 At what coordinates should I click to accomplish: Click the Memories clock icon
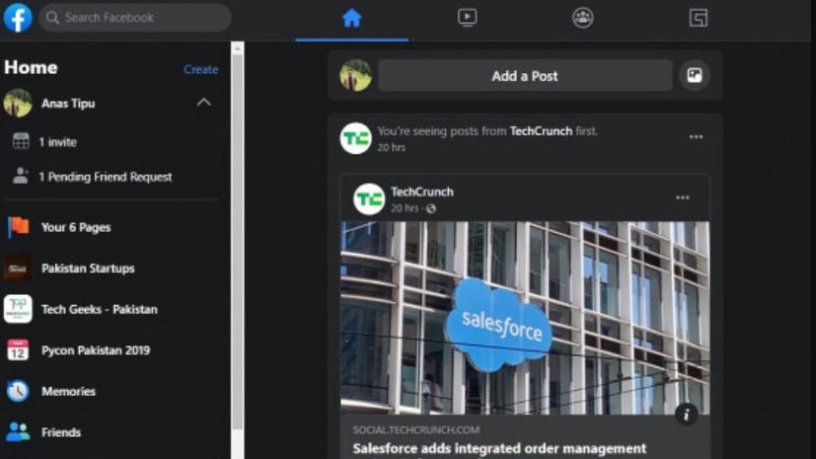pos(18,391)
